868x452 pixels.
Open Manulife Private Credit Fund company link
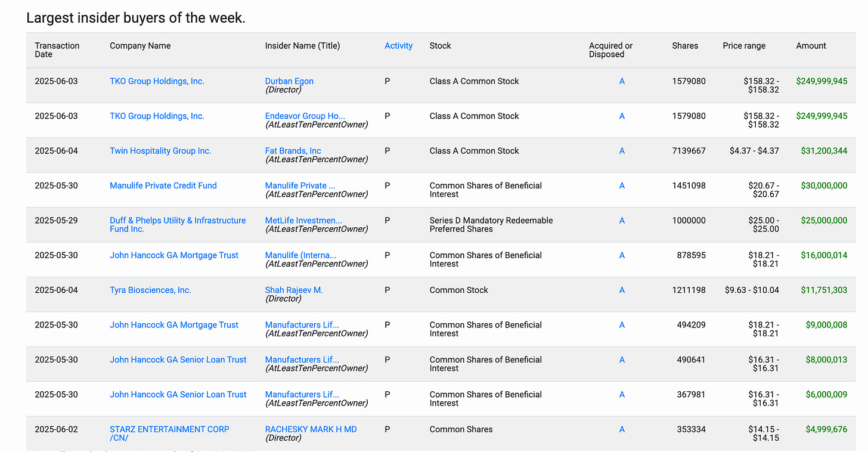click(x=163, y=185)
